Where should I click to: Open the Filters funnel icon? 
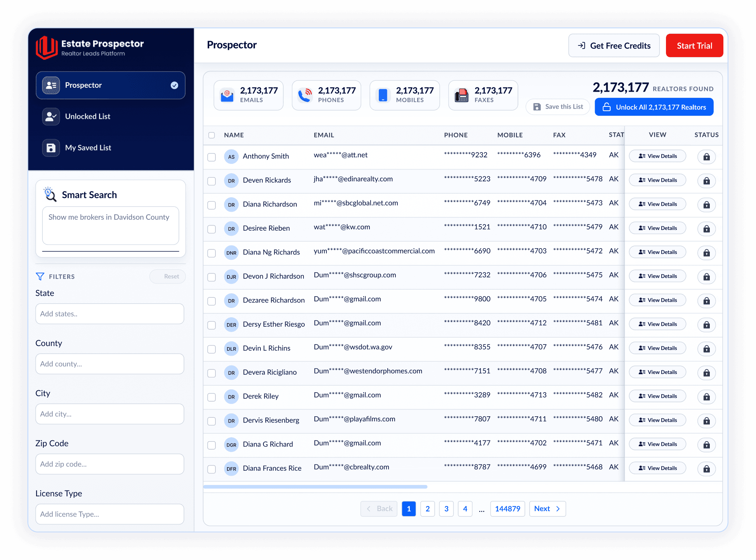pyautogui.click(x=40, y=276)
